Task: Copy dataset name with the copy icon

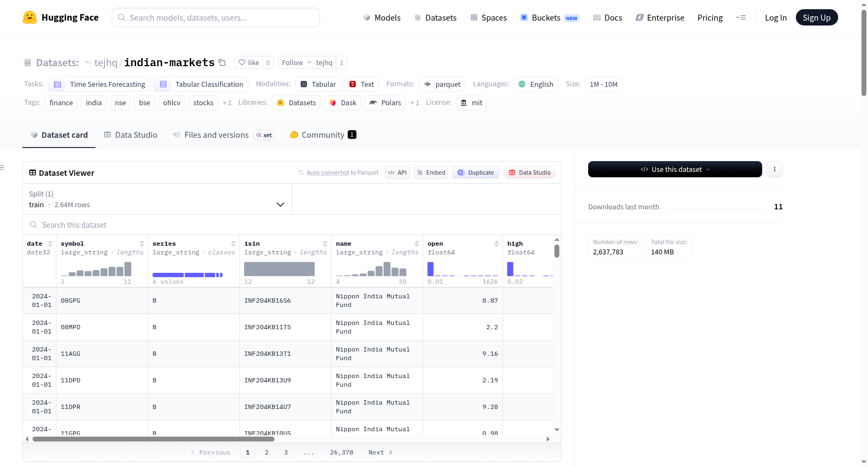Action: [x=222, y=62]
